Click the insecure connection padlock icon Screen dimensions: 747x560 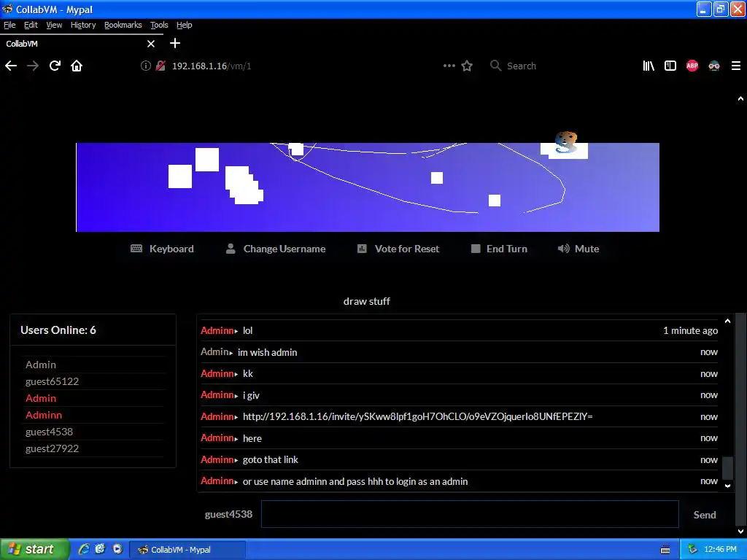(x=160, y=66)
